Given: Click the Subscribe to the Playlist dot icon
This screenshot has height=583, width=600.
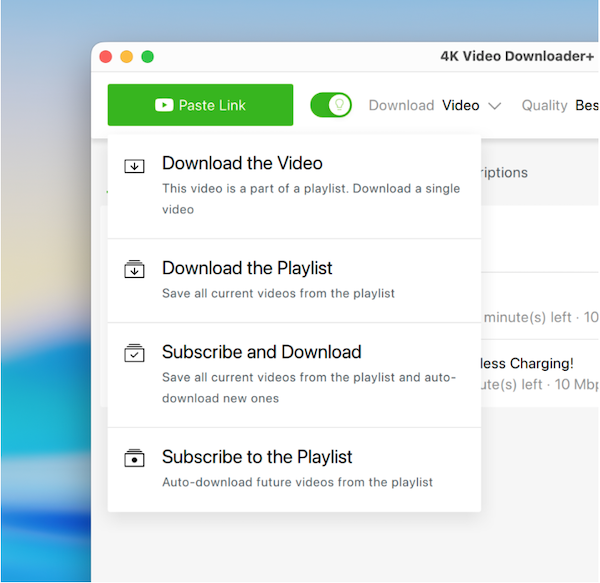Looking at the screenshot, I should pos(134,458).
